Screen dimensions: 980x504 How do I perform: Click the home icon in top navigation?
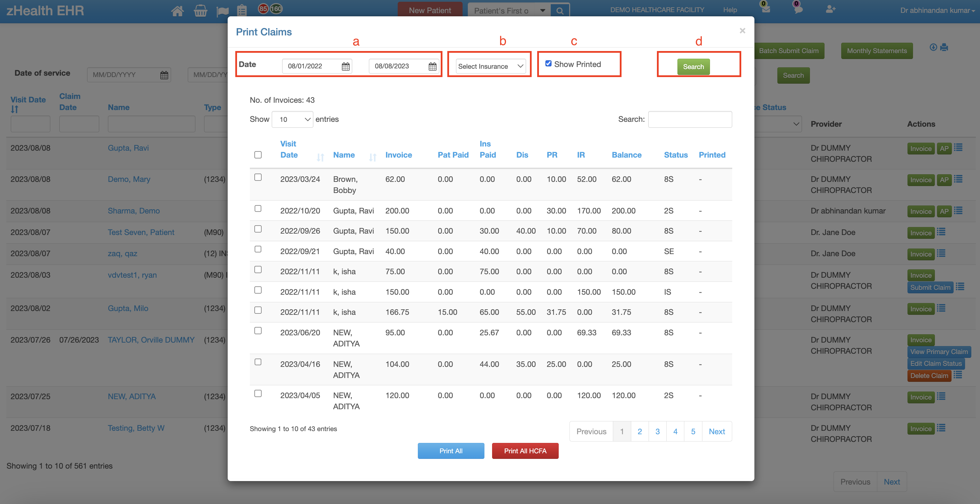pos(177,11)
